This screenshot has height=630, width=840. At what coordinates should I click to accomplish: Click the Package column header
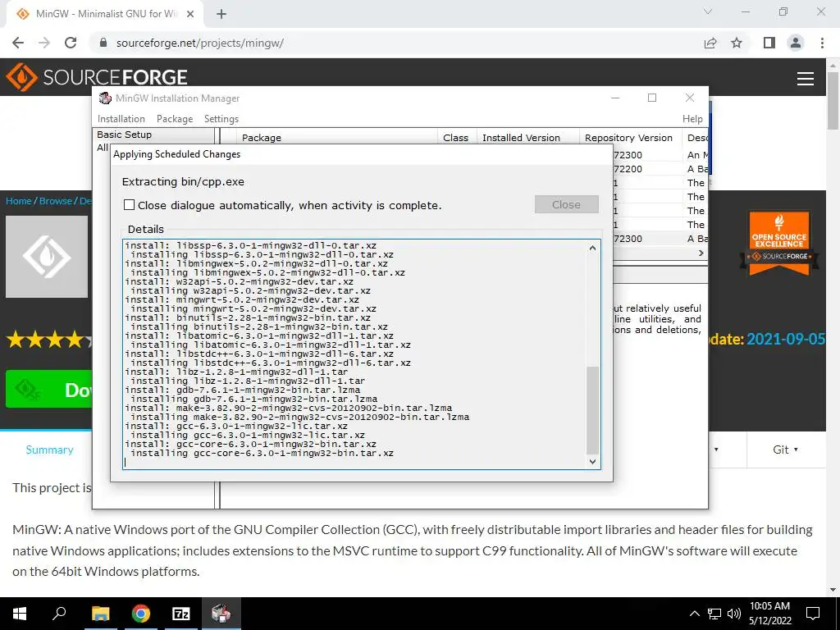click(336, 138)
